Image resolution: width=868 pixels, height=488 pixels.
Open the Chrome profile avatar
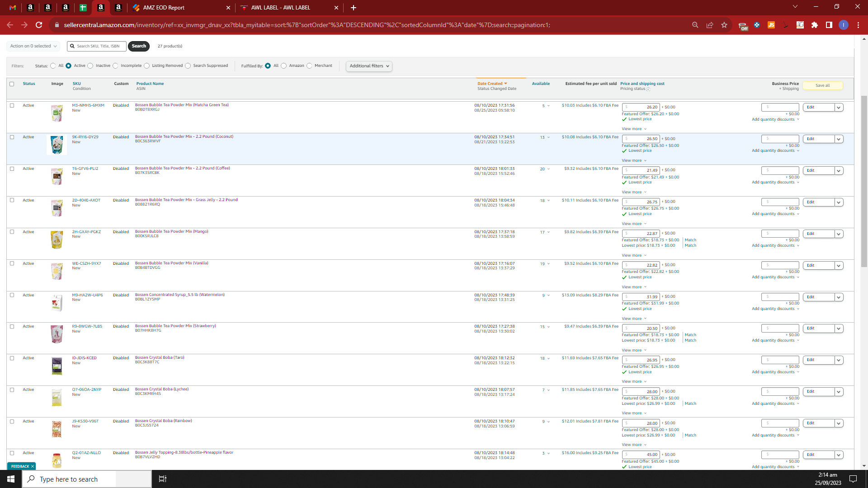[844, 25]
